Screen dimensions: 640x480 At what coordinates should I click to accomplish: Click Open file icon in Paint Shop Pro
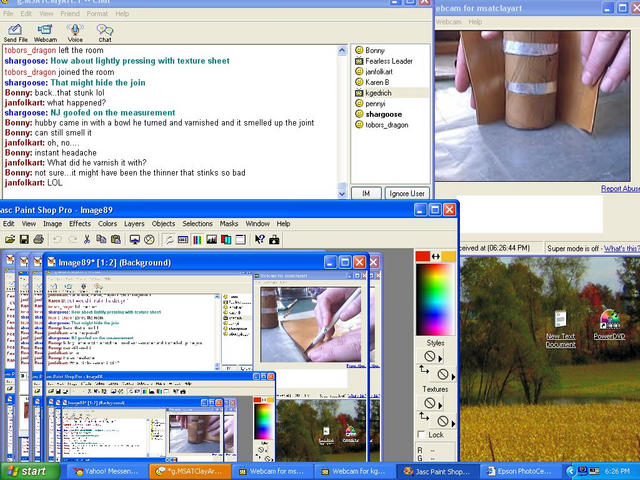10,240
